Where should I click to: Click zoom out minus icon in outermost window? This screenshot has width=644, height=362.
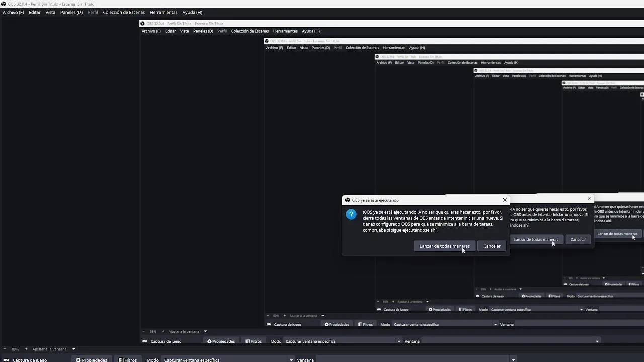[4, 349]
